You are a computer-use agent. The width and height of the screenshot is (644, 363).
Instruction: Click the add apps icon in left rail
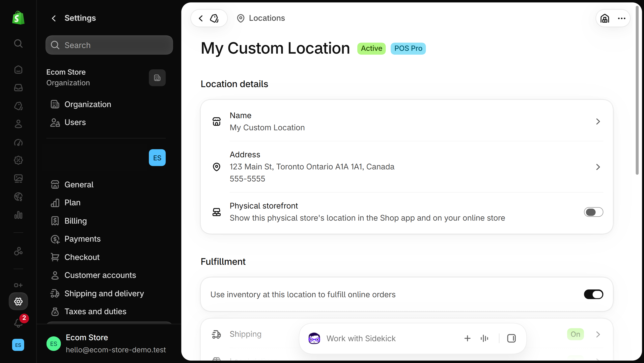pos(18,285)
